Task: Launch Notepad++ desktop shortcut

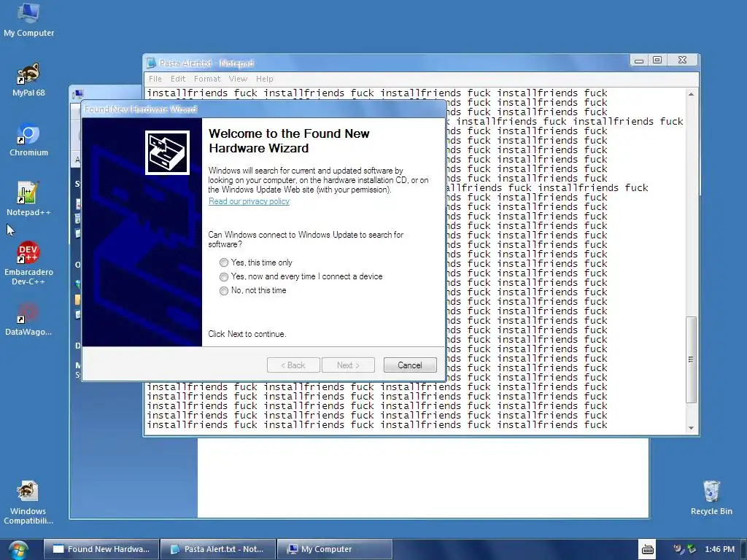Action: [28, 199]
